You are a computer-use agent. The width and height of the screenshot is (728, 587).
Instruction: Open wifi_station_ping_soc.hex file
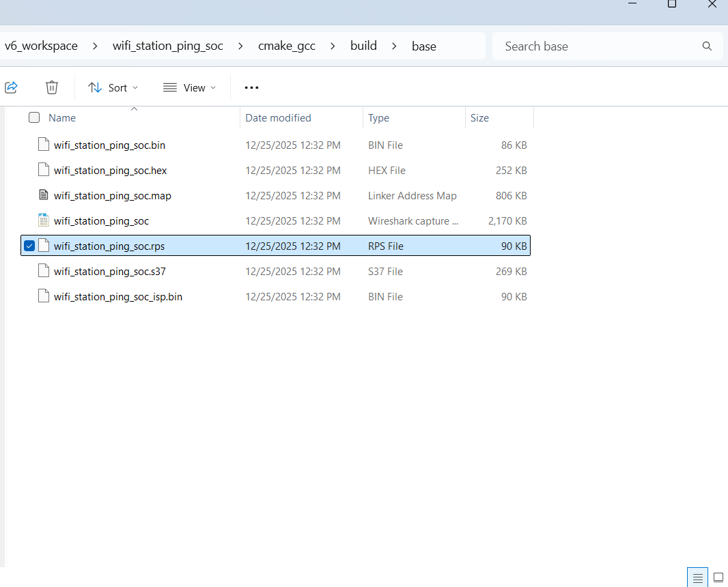pyautogui.click(x=109, y=170)
